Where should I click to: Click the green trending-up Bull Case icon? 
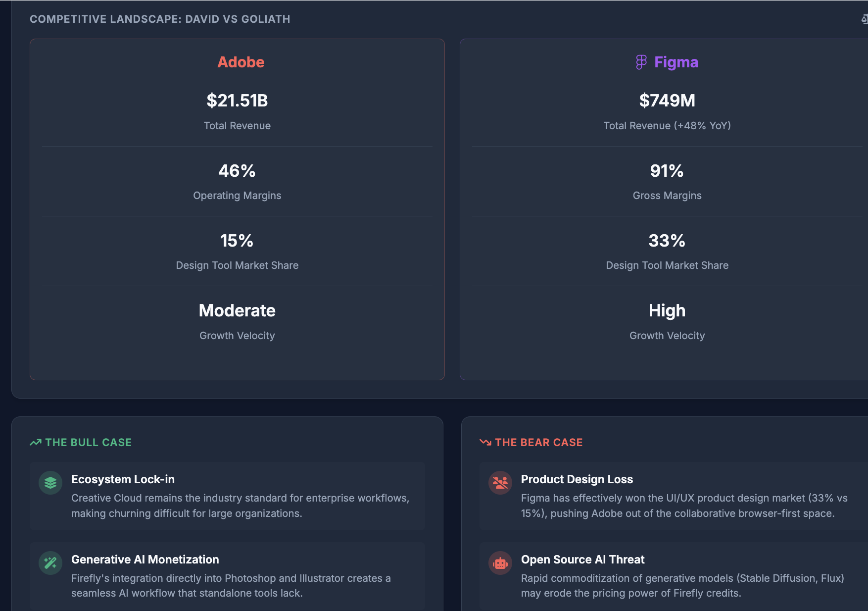pyautogui.click(x=35, y=442)
